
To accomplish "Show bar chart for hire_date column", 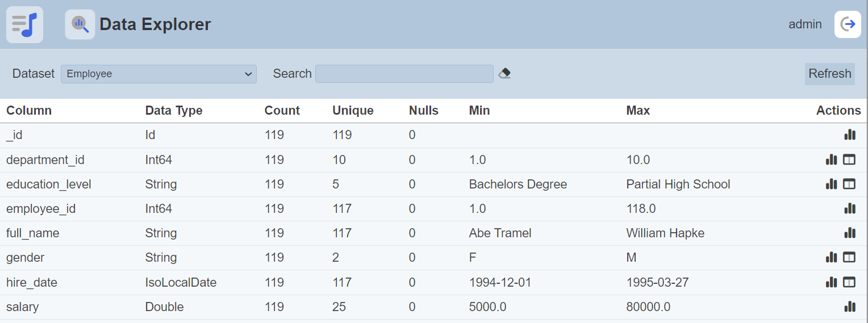I will [831, 282].
